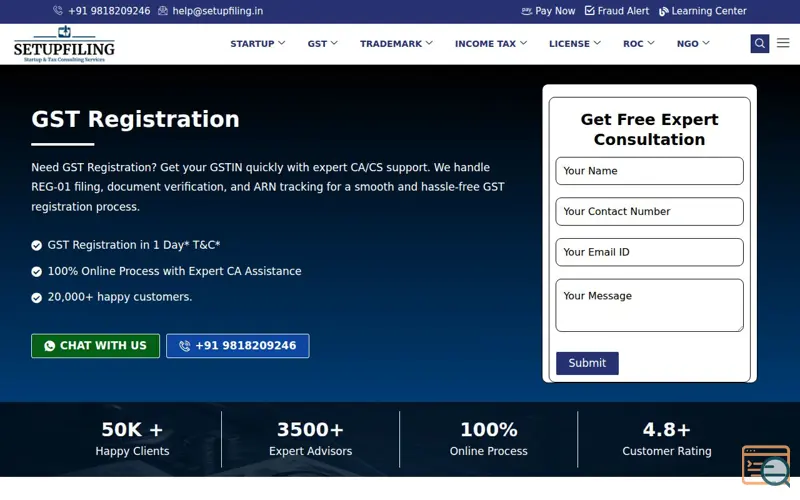Click CHAT WITH US button
The image size is (800, 500).
click(95, 346)
